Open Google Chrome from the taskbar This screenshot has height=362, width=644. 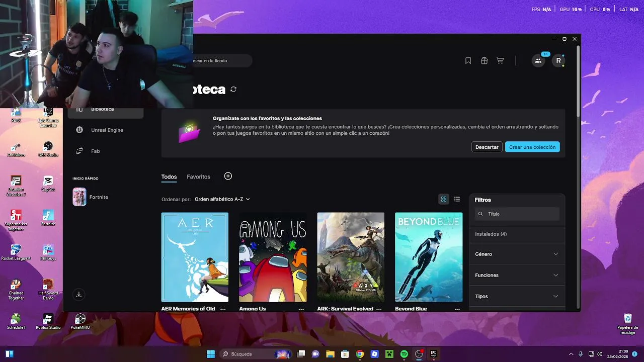click(x=360, y=354)
